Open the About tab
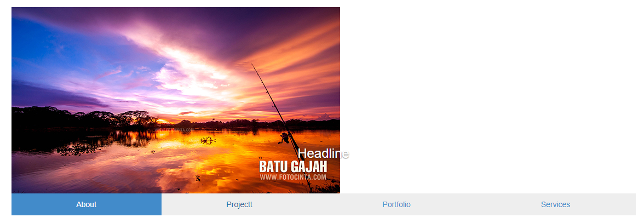Viewport: 644px width, 223px height. pyautogui.click(x=87, y=204)
